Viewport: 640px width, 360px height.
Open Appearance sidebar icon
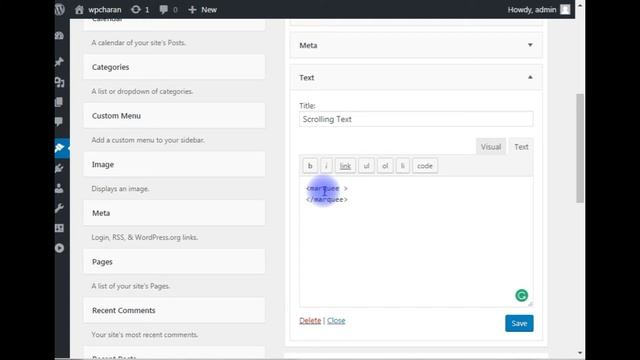pos(60,148)
